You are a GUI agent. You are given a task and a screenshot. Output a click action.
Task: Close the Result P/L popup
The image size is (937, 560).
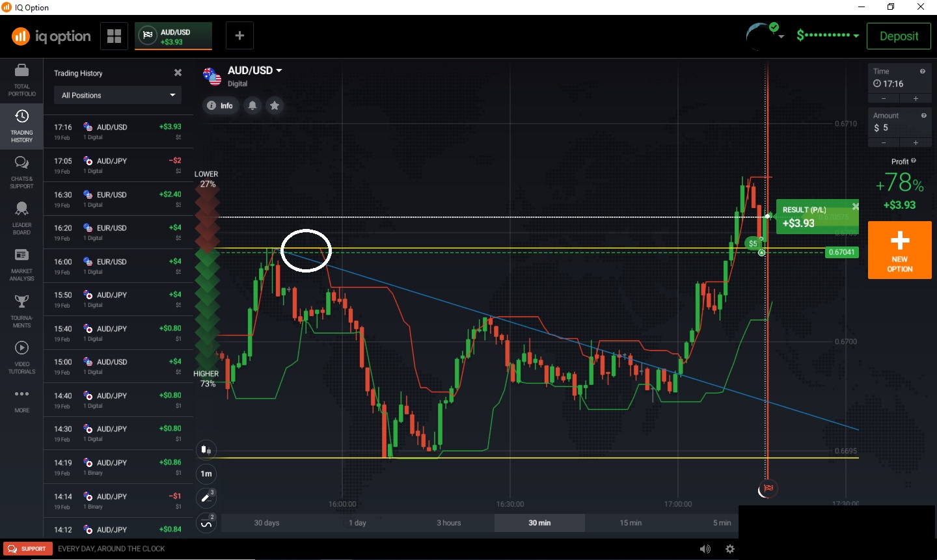[x=855, y=206]
